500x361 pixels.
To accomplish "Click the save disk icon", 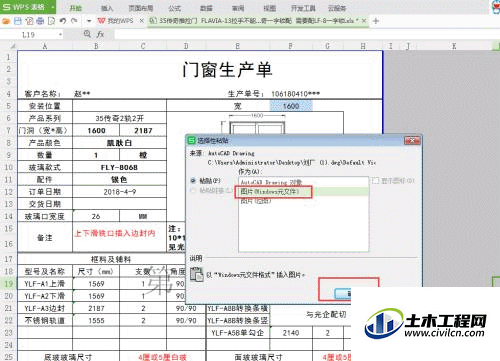I will coord(18,21).
